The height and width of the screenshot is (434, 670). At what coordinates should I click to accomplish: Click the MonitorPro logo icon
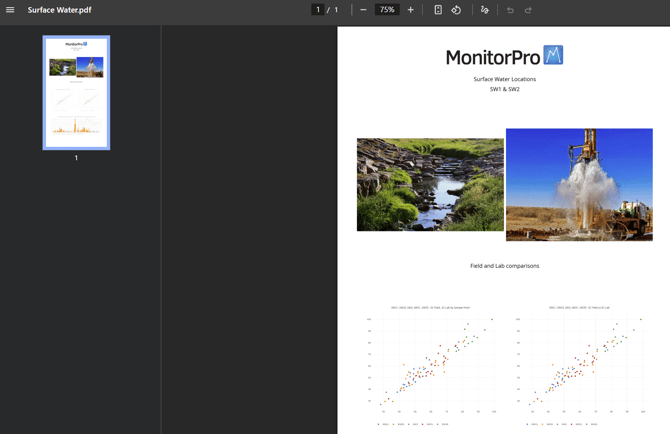click(x=553, y=55)
